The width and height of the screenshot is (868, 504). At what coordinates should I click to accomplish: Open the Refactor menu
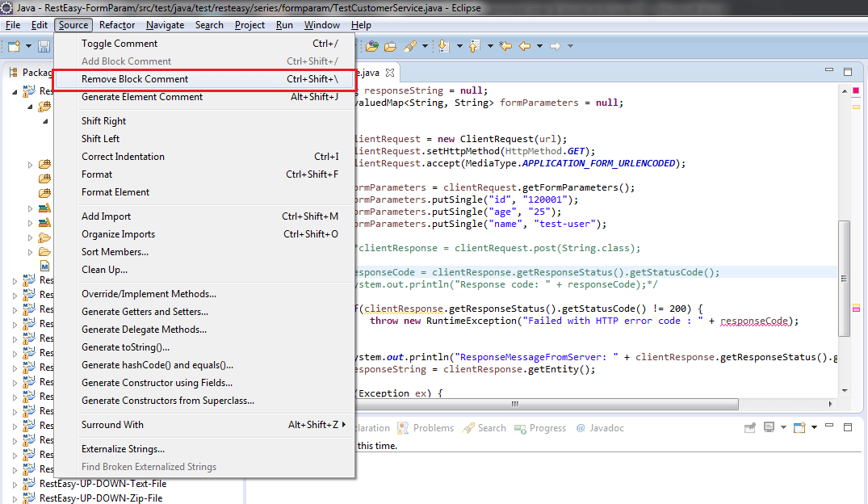coord(116,25)
